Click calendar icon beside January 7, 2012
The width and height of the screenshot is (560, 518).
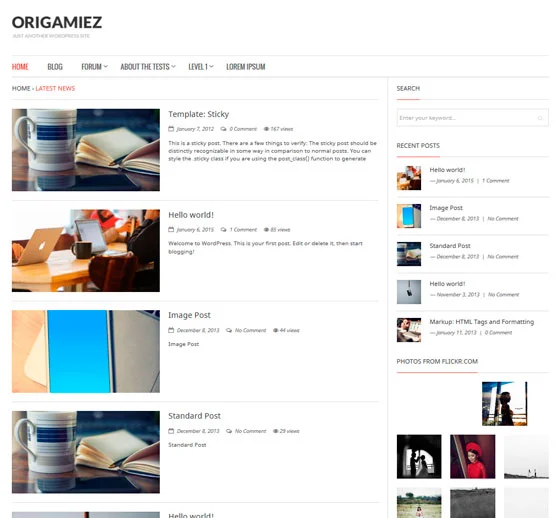171,129
